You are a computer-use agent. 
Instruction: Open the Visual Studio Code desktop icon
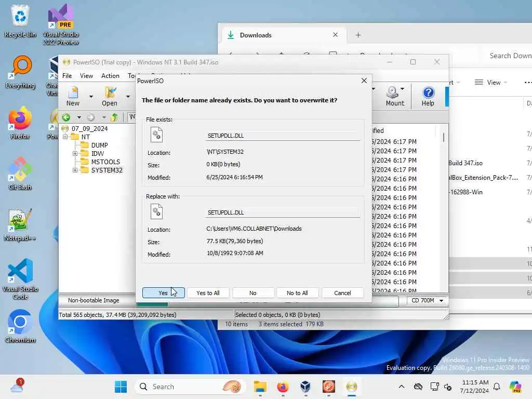click(20, 279)
